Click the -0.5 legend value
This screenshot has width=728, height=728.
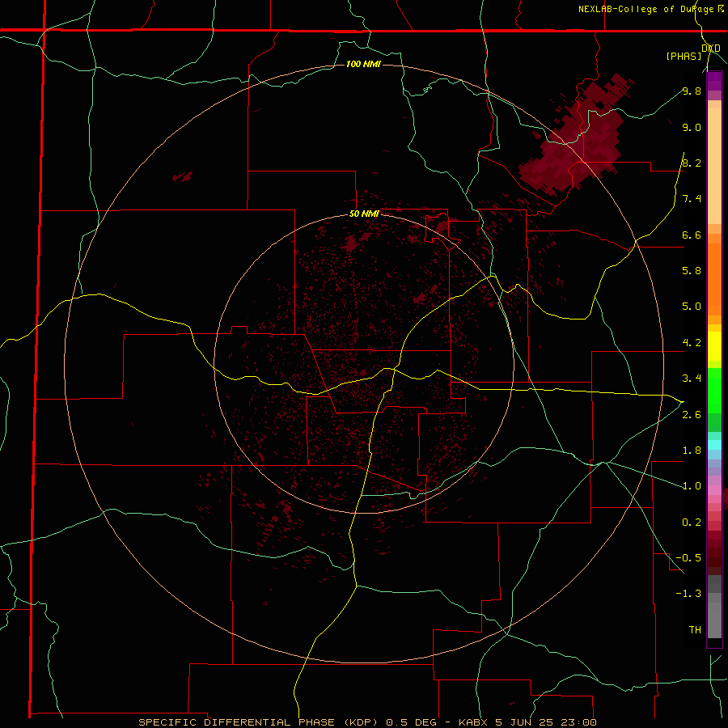coord(689,558)
